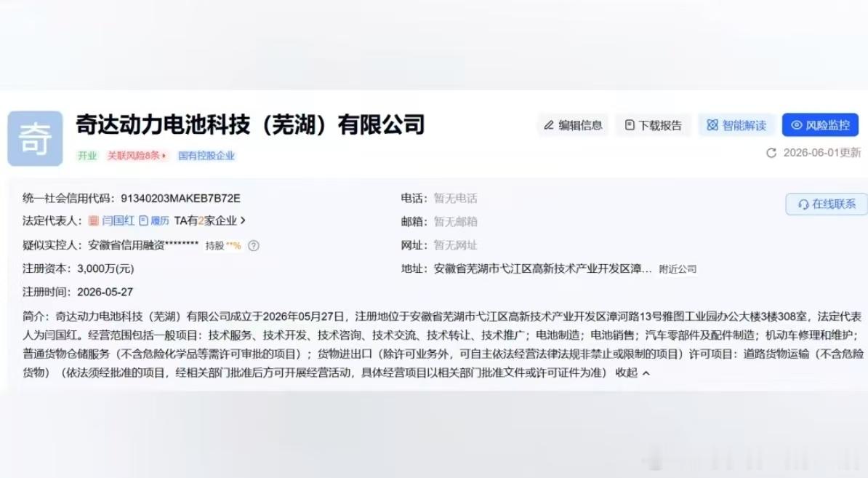Viewport: 868px width, 478px height.
Task: Click the refresh icon beside 2026-06-01更新
Action: coord(771,153)
